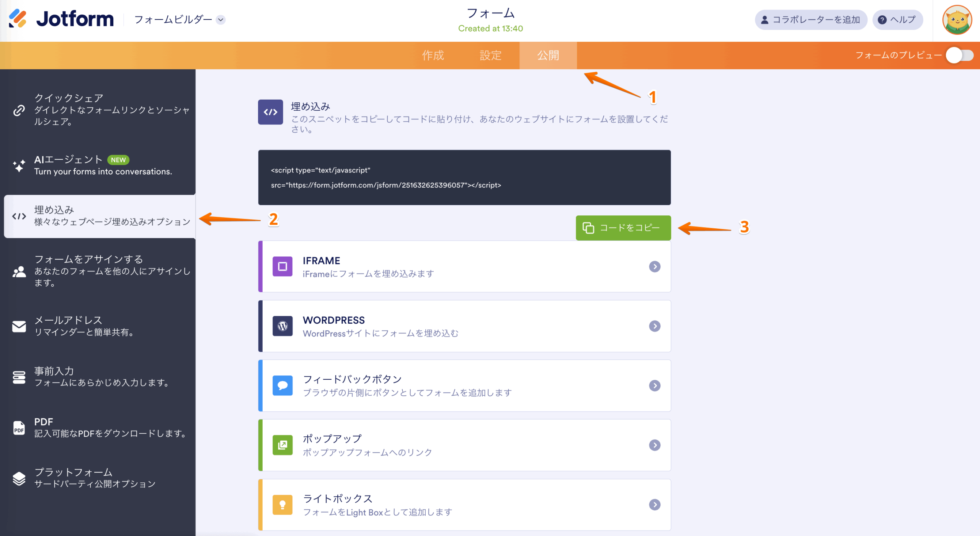Click the フォームをアサインする people icon
This screenshot has height=536, width=980.
pos(19,271)
